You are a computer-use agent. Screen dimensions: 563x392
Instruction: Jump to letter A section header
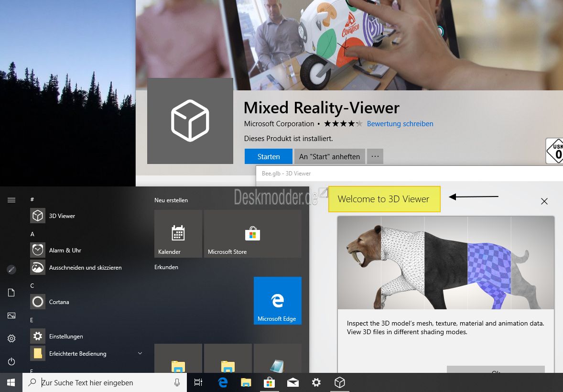click(32, 234)
